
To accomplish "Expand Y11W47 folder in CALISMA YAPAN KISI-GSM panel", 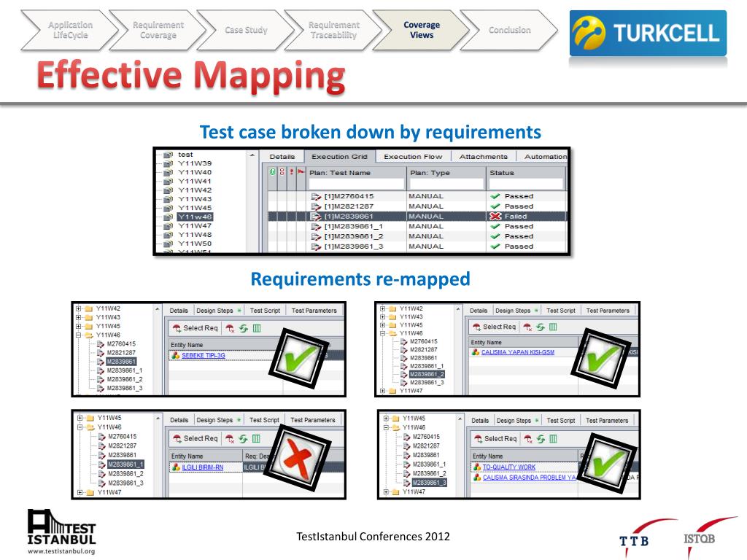I will (382, 391).
